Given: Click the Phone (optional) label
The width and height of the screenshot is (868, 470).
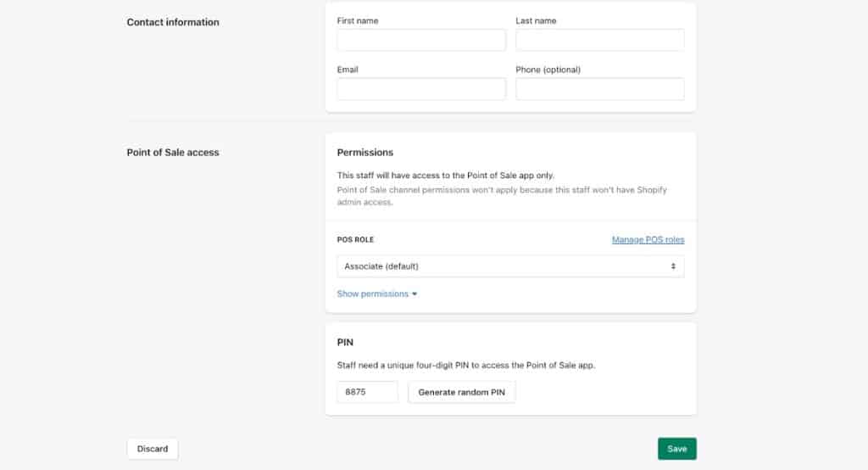Looking at the screenshot, I should coord(548,70).
